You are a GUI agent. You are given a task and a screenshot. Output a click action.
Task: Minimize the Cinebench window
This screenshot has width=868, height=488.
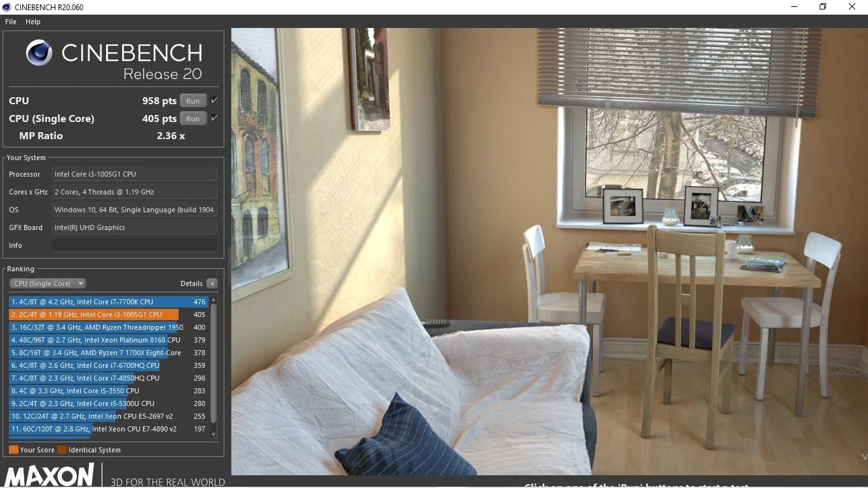[794, 7]
